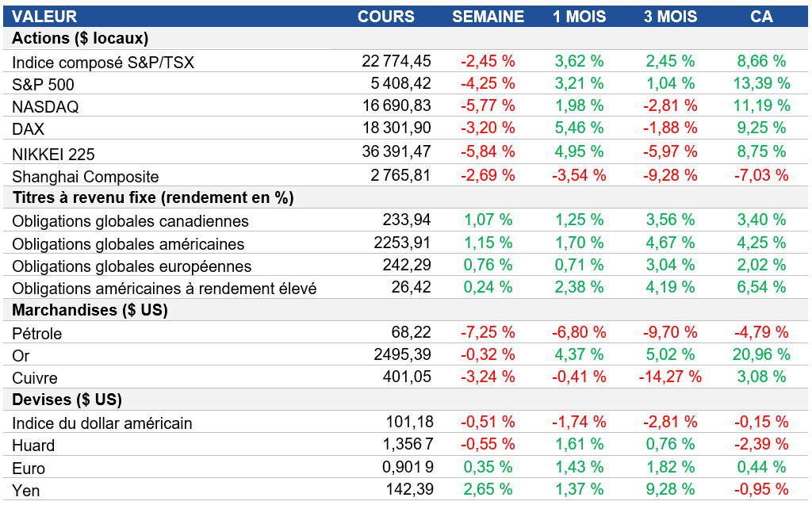Click Obligations globales canadiennes label

[131, 221]
